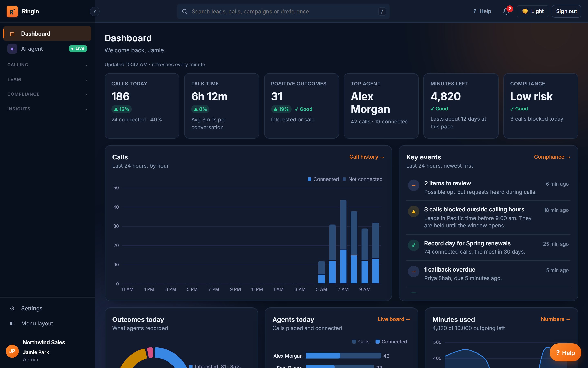Image resolution: width=588 pixels, height=368 pixels.
Task: Toggle Not connected series in Calls legend
Action: click(x=362, y=179)
